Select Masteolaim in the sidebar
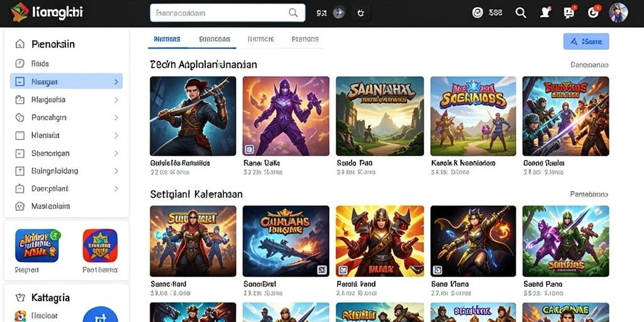This screenshot has height=322, width=644. (x=50, y=206)
